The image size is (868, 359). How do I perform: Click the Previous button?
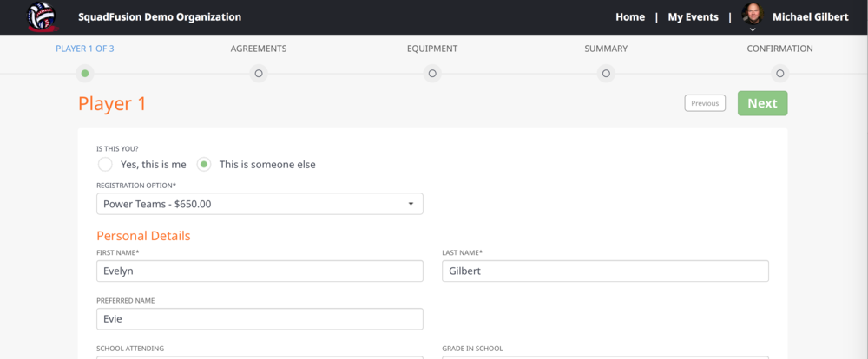tap(705, 103)
